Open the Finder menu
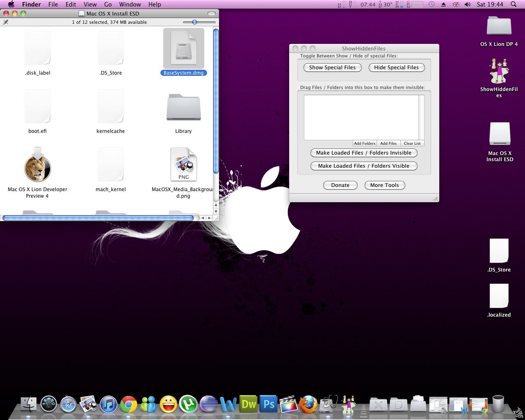 point(32,5)
